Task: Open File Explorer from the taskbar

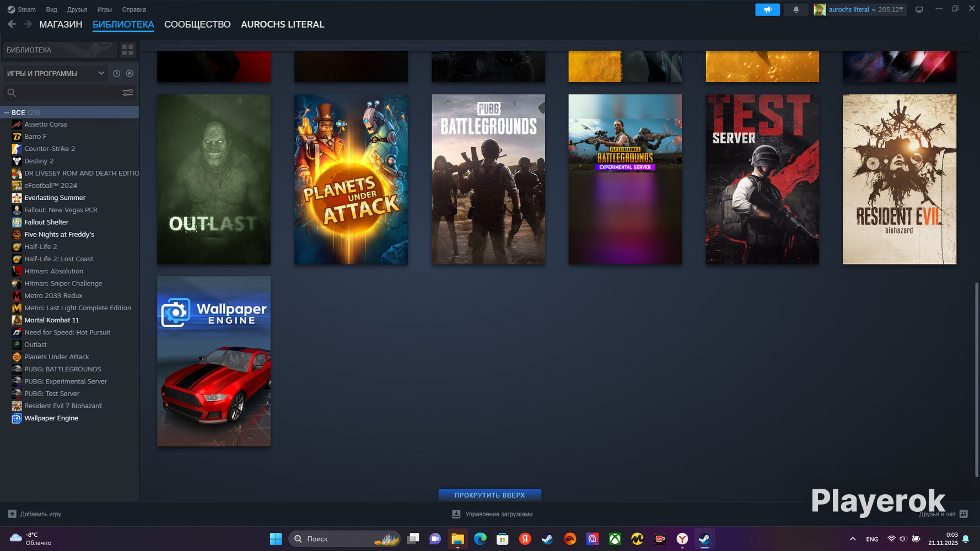Action: pos(457,539)
